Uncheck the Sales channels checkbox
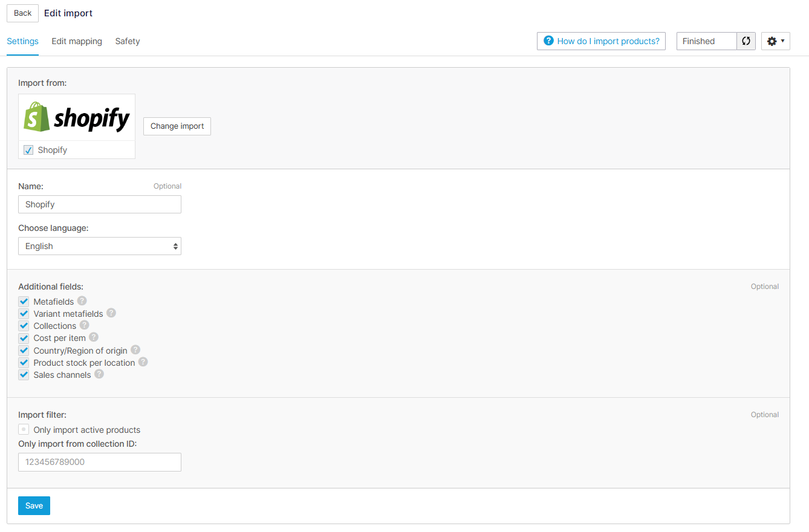This screenshot has width=809, height=532. coord(24,375)
